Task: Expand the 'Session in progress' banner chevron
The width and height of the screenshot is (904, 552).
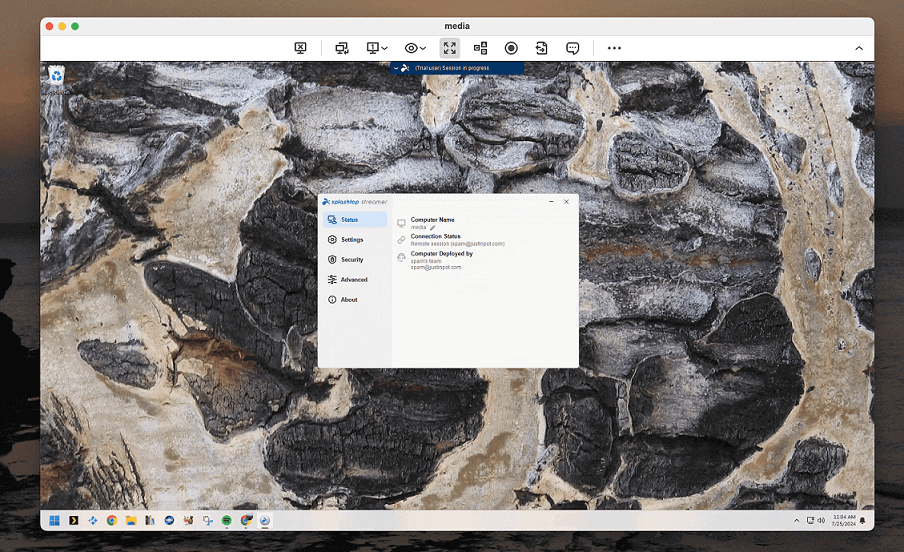Action: click(x=398, y=68)
